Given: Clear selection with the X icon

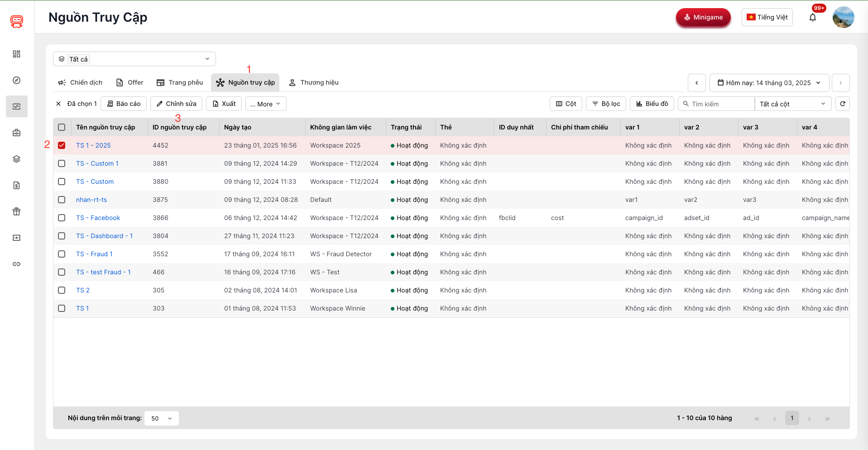Looking at the screenshot, I should click(x=58, y=104).
